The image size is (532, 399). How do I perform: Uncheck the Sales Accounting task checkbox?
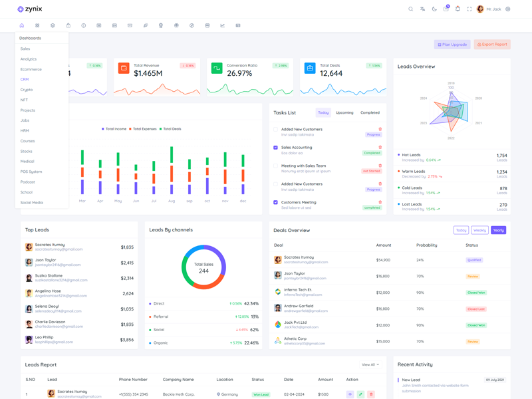[x=275, y=148]
